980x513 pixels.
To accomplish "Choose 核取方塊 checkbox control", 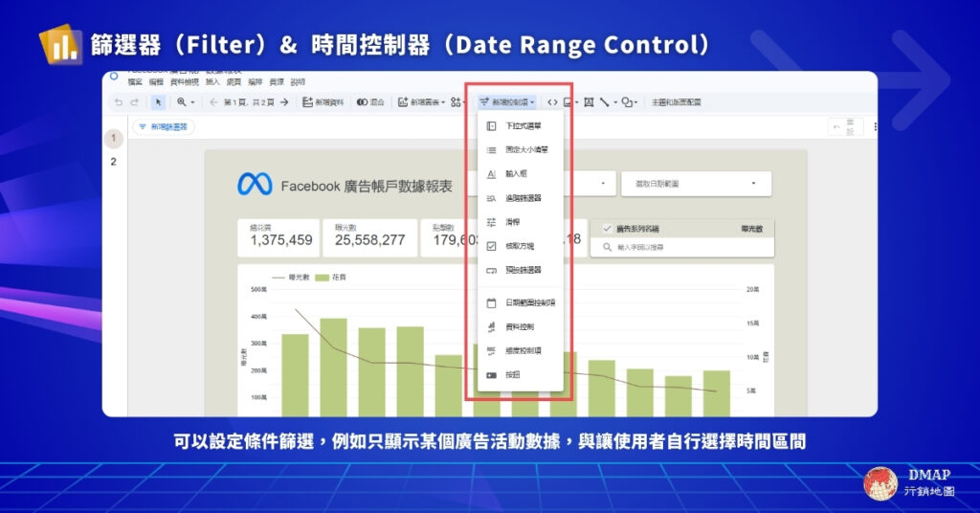I will (x=520, y=246).
